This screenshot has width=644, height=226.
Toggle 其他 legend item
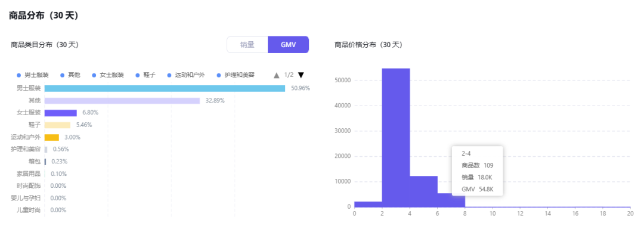70,75
